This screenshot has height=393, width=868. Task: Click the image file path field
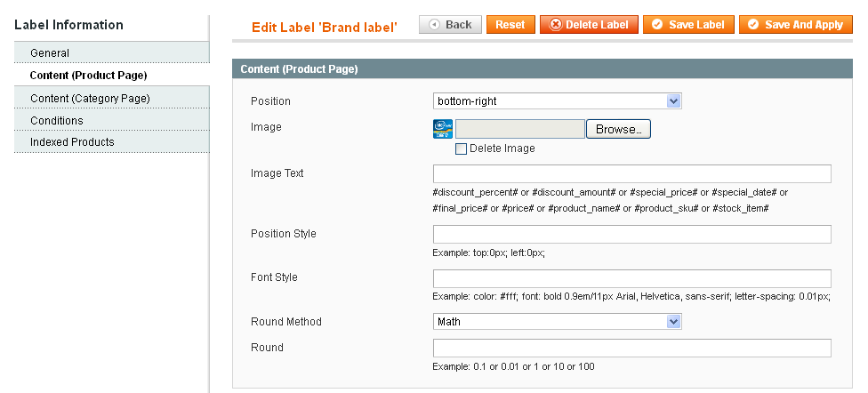pyautogui.click(x=520, y=129)
